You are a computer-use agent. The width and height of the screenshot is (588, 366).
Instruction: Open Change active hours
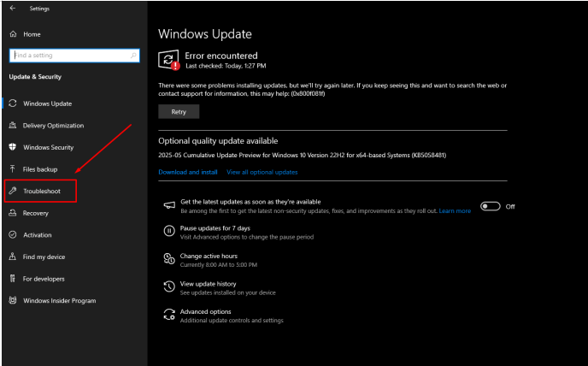(x=209, y=256)
